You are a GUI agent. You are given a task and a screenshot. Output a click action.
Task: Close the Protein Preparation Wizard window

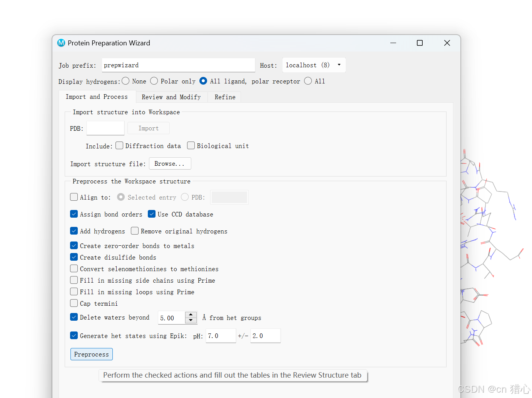coord(447,43)
